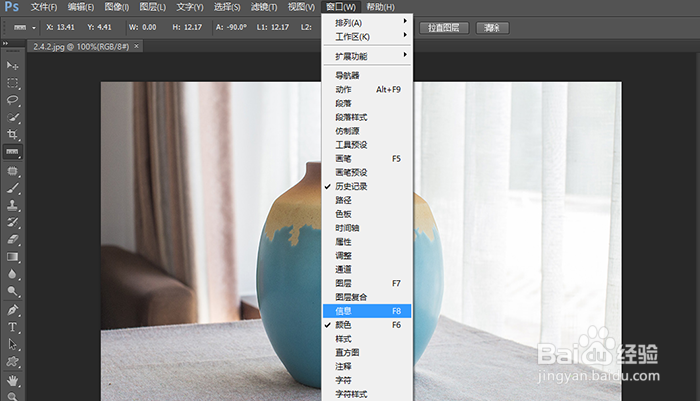Select the Healing Brush patch tool
The image size is (700, 401).
point(12,171)
